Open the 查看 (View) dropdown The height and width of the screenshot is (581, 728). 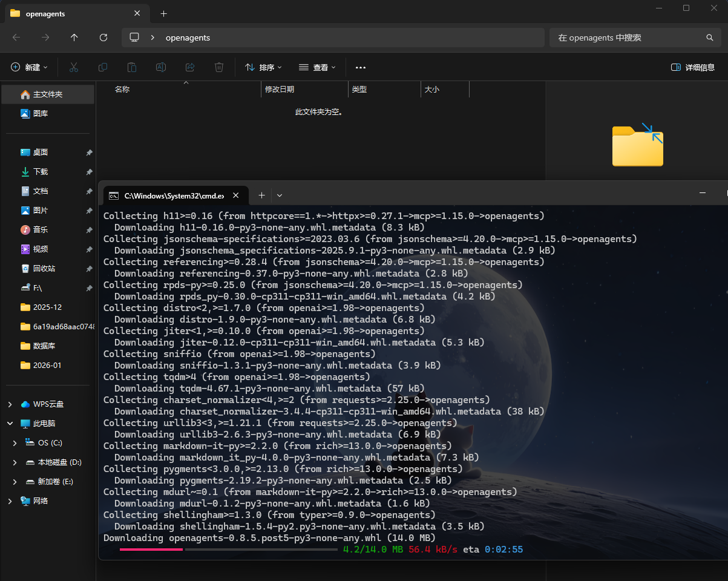point(317,67)
